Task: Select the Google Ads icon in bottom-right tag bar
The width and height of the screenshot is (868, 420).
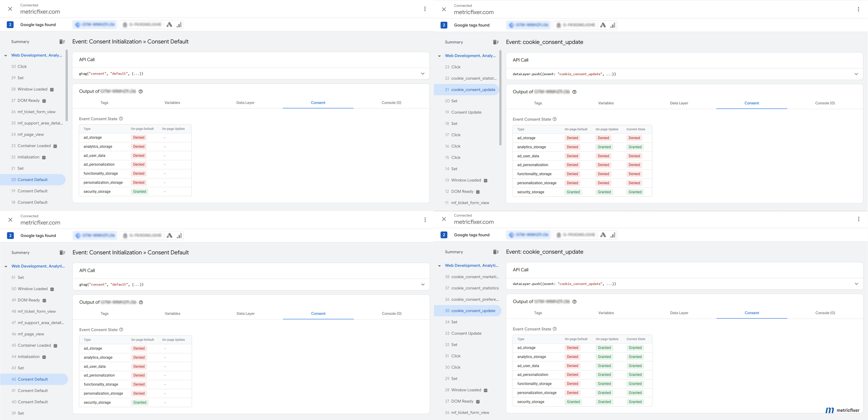Action: 603,235
